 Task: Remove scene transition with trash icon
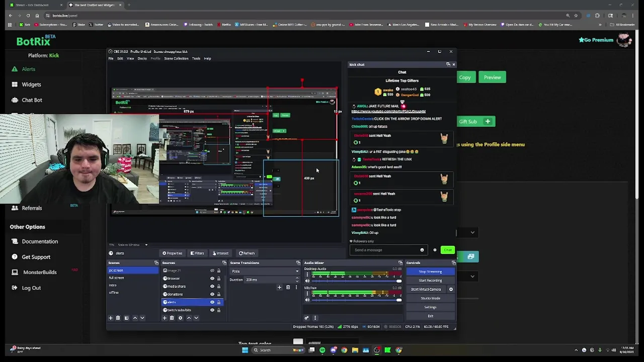tap(288, 288)
